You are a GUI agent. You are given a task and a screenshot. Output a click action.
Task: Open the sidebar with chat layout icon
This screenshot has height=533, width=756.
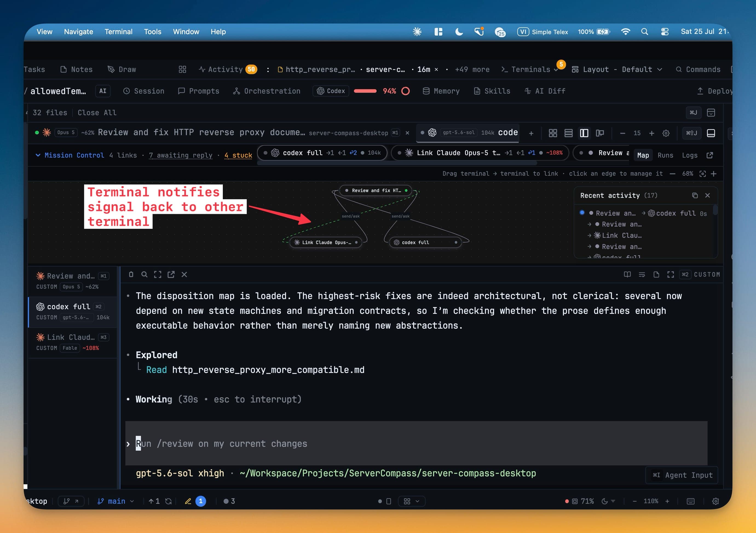click(x=600, y=133)
